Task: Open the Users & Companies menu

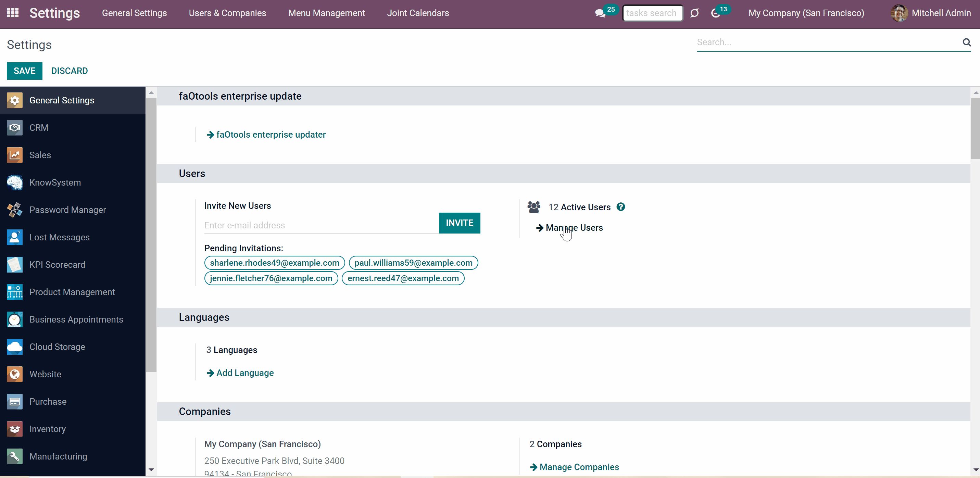Action: click(227, 13)
